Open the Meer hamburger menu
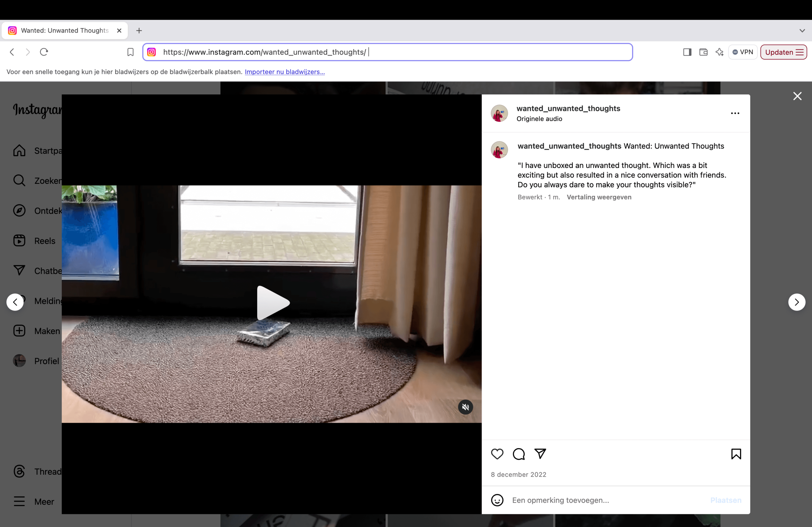This screenshot has height=527, width=812. coord(33,501)
